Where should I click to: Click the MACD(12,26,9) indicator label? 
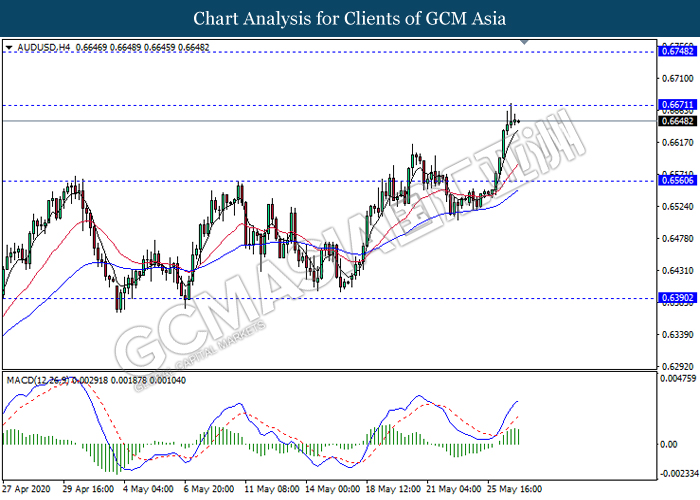(x=38, y=380)
